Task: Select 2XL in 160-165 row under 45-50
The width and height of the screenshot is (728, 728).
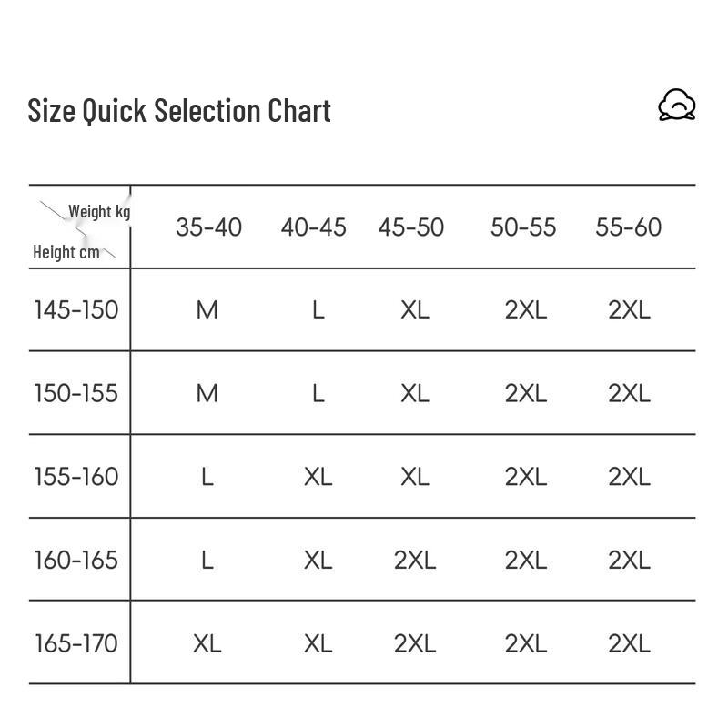Action: (x=415, y=561)
